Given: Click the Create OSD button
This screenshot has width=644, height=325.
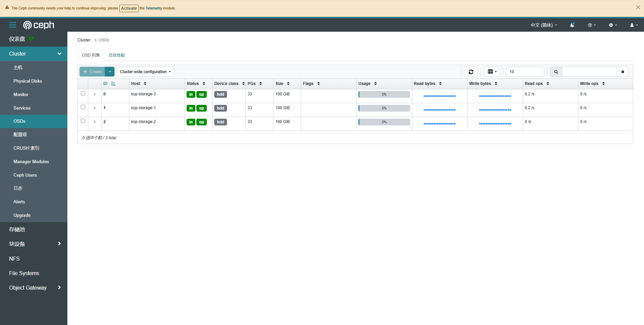Looking at the screenshot, I should click(x=92, y=72).
